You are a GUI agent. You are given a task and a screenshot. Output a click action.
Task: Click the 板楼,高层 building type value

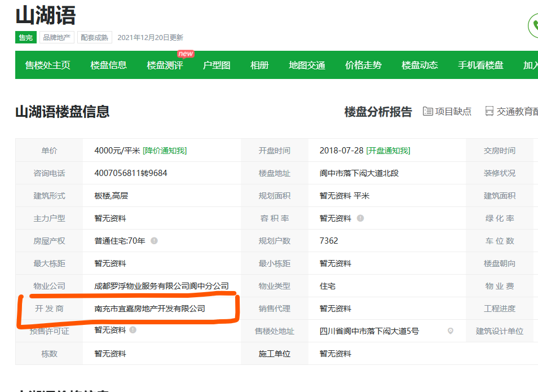click(111, 196)
